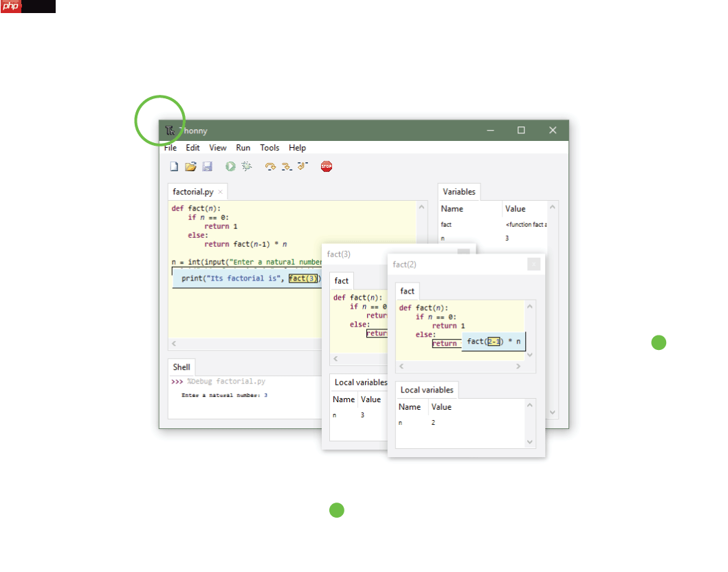Open the Run menu
Screen dimensions: 728x572
click(x=243, y=148)
